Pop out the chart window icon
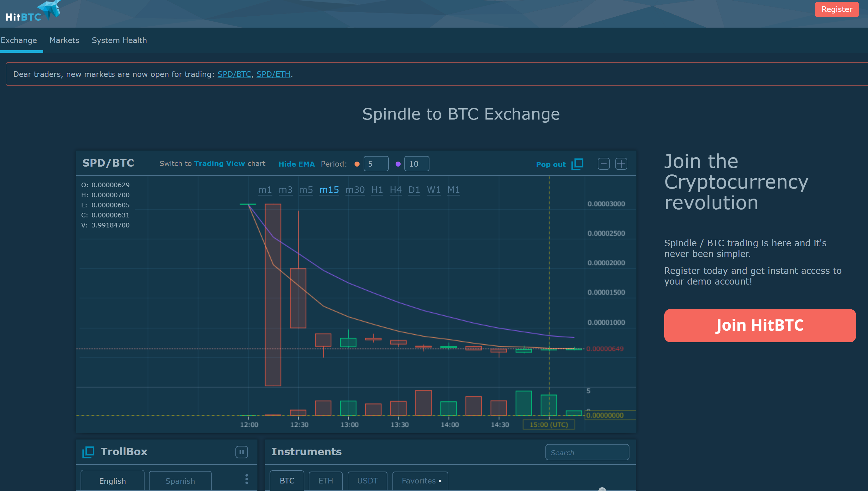Viewport: 868px width, 491px height. pyautogui.click(x=577, y=164)
